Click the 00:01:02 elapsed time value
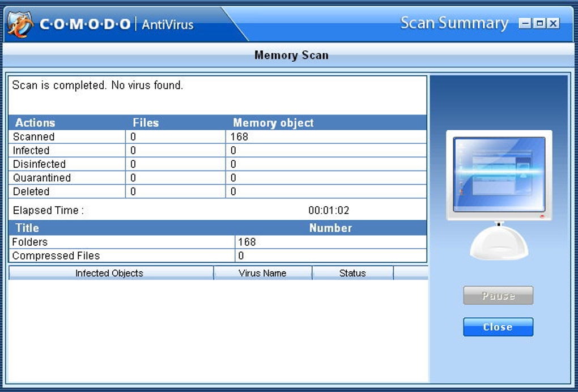 point(329,210)
